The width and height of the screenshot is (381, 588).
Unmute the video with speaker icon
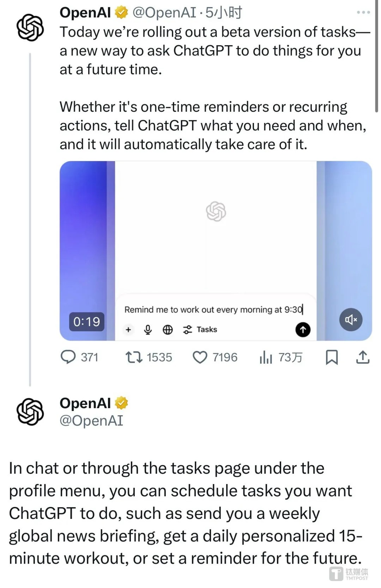(x=351, y=319)
